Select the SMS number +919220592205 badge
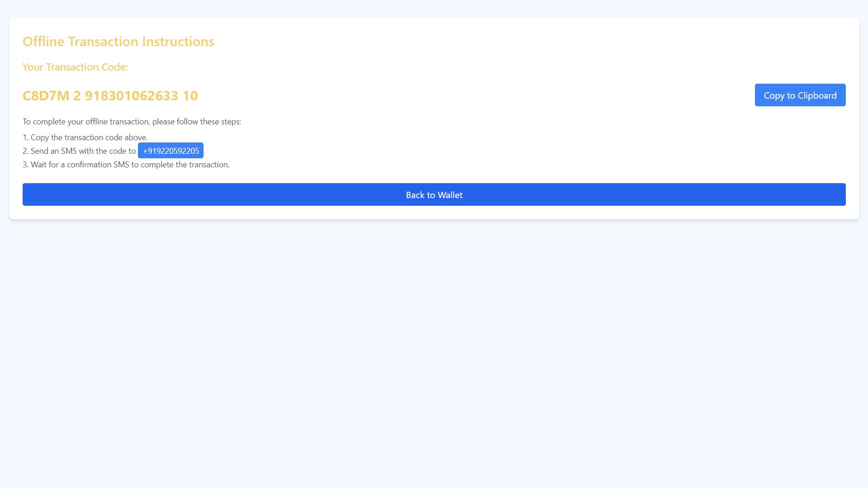Image resolution: width=868 pixels, height=488 pixels. pyautogui.click(x=171, y=151)
